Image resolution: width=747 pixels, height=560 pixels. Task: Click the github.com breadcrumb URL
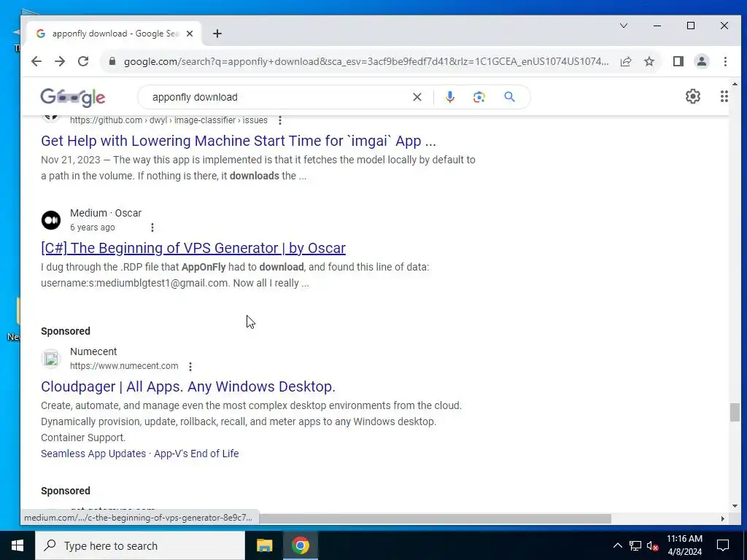(x=169, y=120)
